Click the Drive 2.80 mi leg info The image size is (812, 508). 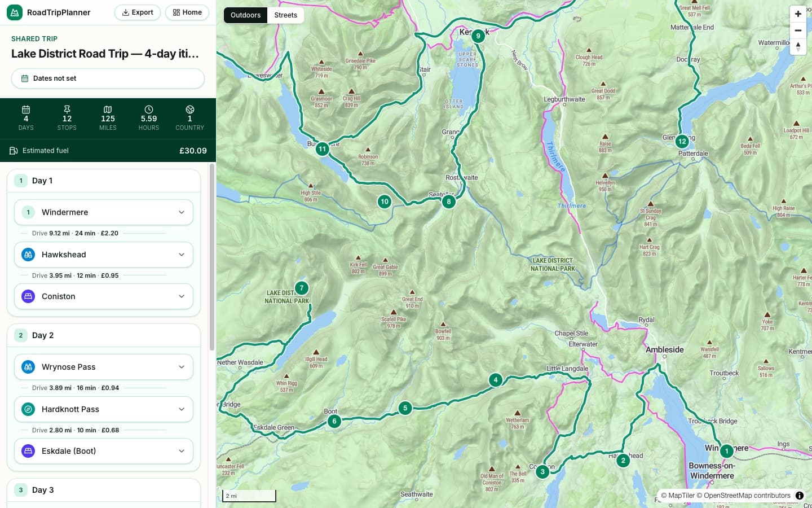75,430
